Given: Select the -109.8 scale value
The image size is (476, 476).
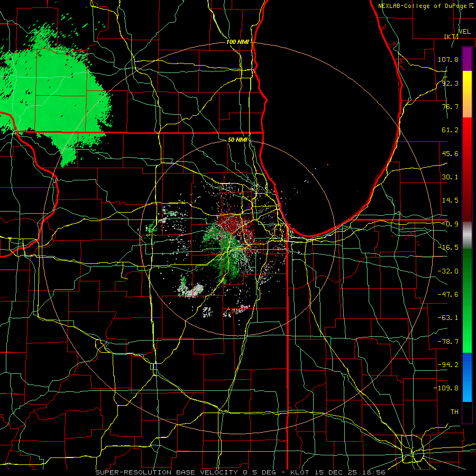Looking at the screenshot, I should 446,388.
